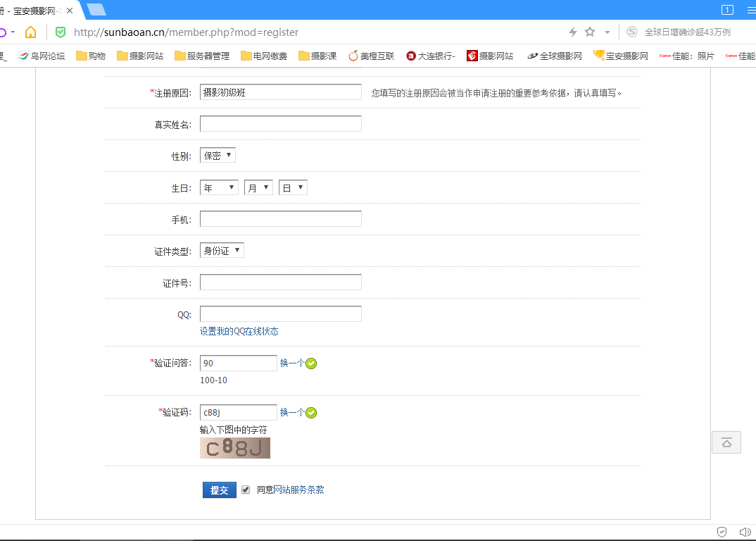Image resolution: width=756 pixels, height=541 pixels.
Task: Click the lightning speed-mode icon
Action: (x=573, y=32)
